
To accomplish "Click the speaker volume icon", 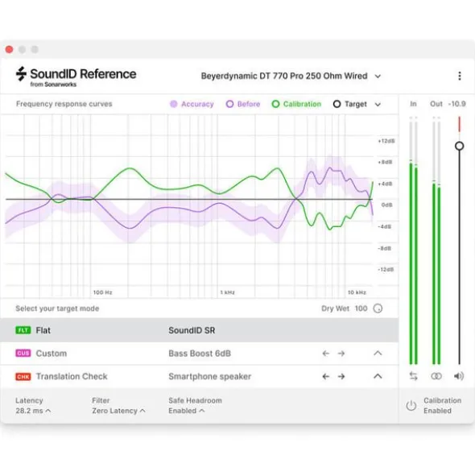I will pos(459,376).
